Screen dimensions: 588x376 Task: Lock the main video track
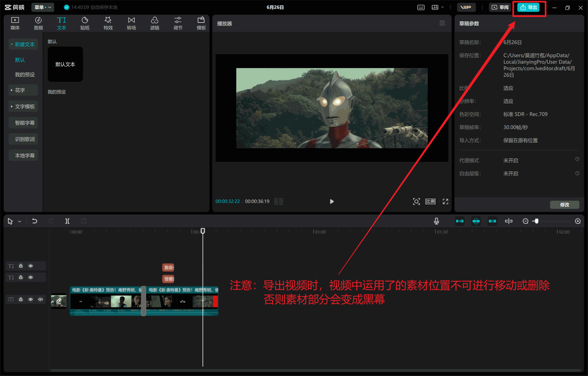click(x=21, y=299)
